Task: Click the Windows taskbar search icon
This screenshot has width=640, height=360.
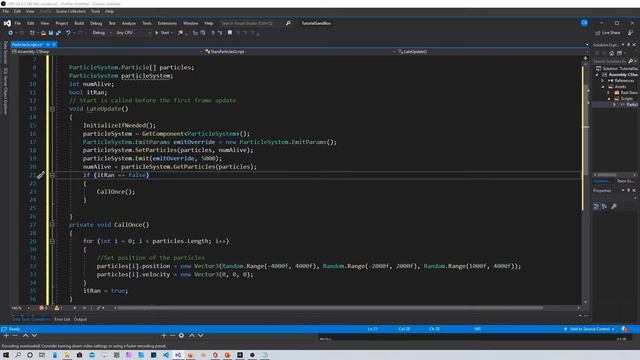Action: 18,355
